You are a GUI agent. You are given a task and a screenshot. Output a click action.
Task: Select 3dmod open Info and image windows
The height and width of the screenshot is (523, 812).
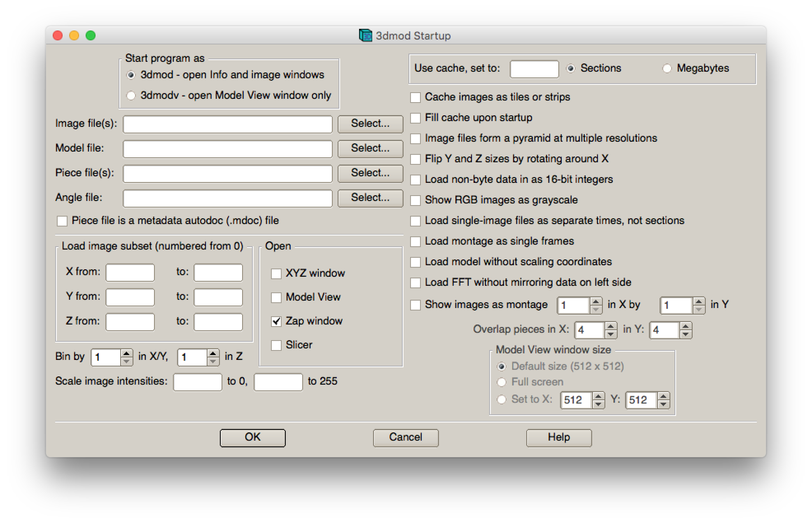(x=131, y=75)
